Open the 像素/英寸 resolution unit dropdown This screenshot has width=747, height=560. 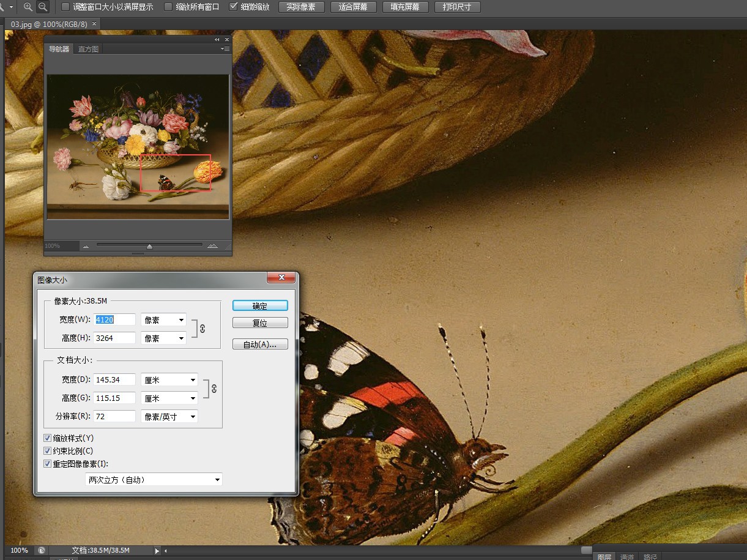pos(169,416)
